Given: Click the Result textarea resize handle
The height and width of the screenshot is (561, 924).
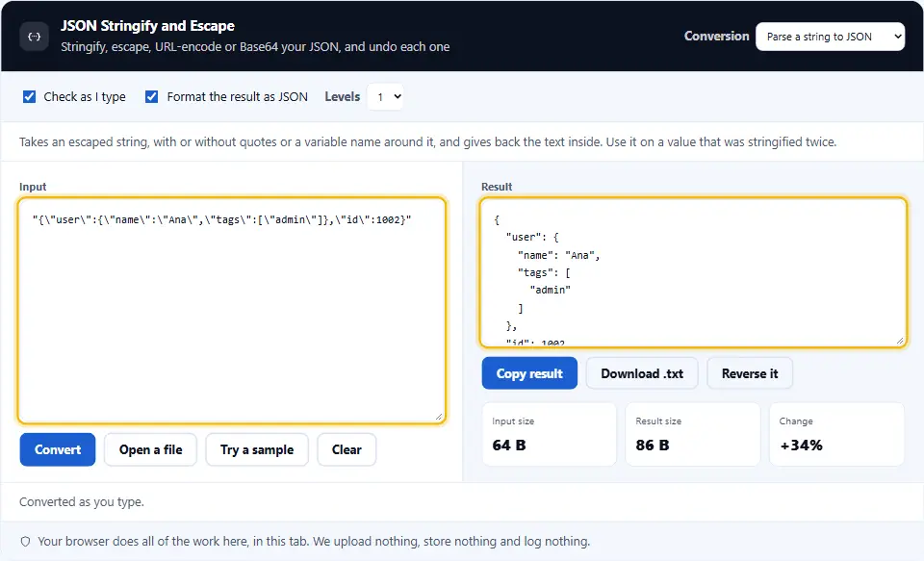Looking at the screenshot, I should click(900, 341).
